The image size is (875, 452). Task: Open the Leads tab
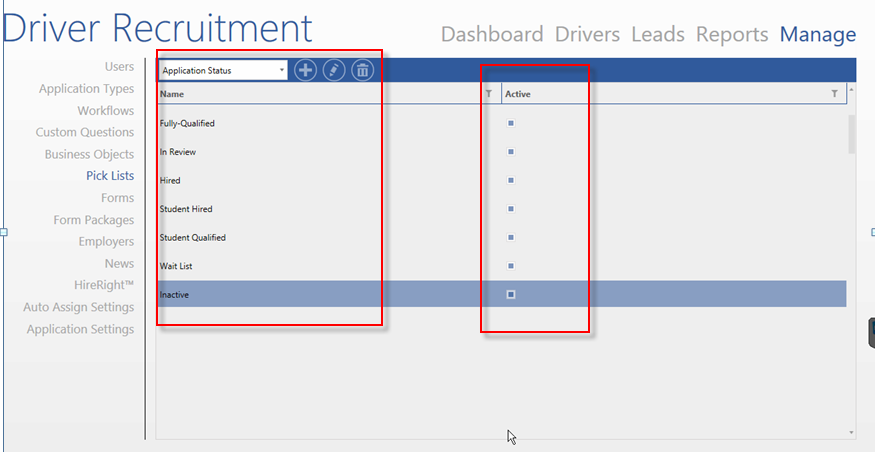(658, 35)
